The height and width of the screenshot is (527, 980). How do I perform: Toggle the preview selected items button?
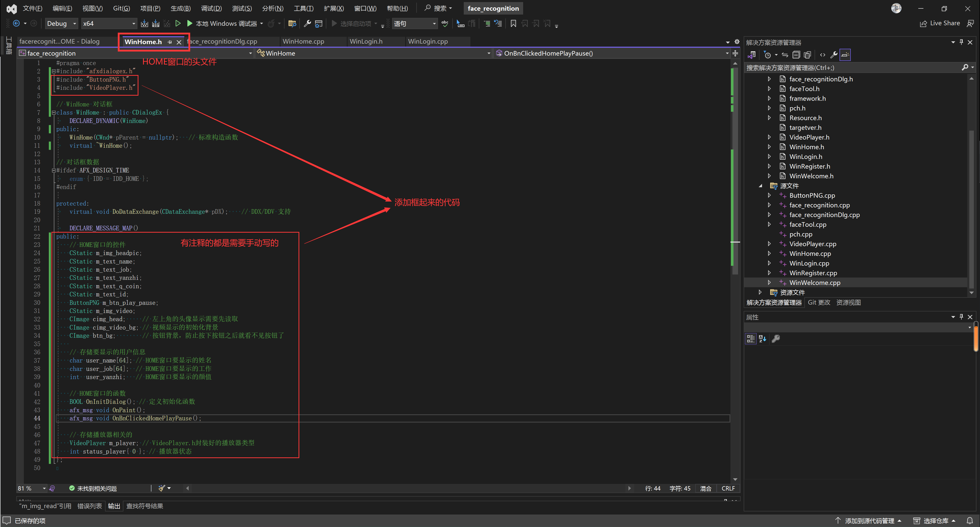(845, 55)
